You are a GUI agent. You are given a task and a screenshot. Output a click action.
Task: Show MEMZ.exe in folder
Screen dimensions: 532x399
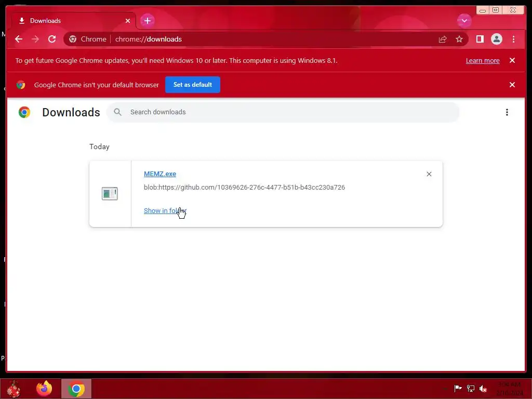165,211
